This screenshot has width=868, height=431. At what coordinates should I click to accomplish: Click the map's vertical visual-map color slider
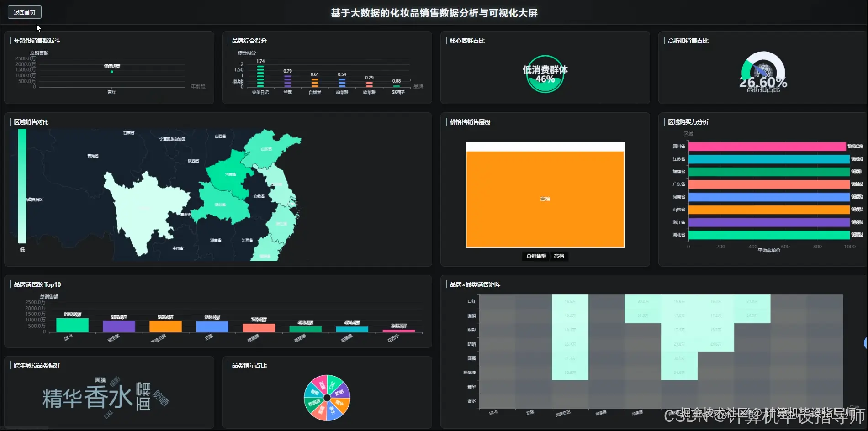point(22,186)
